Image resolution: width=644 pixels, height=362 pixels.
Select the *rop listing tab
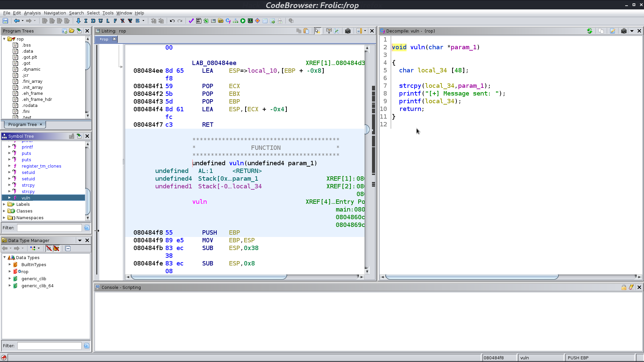104,39
